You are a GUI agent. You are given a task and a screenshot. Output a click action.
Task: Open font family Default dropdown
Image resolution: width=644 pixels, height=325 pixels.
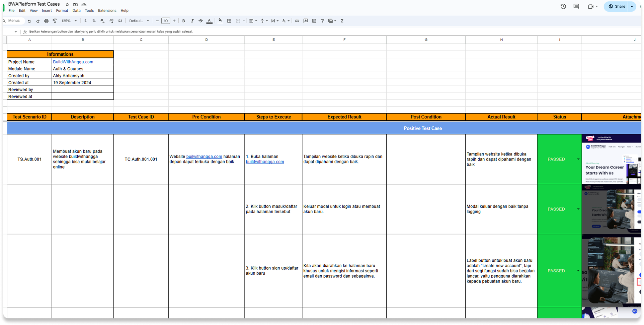pos(139,21)
